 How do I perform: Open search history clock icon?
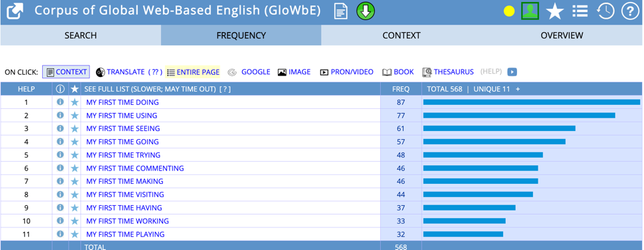[x=605, y=11]
